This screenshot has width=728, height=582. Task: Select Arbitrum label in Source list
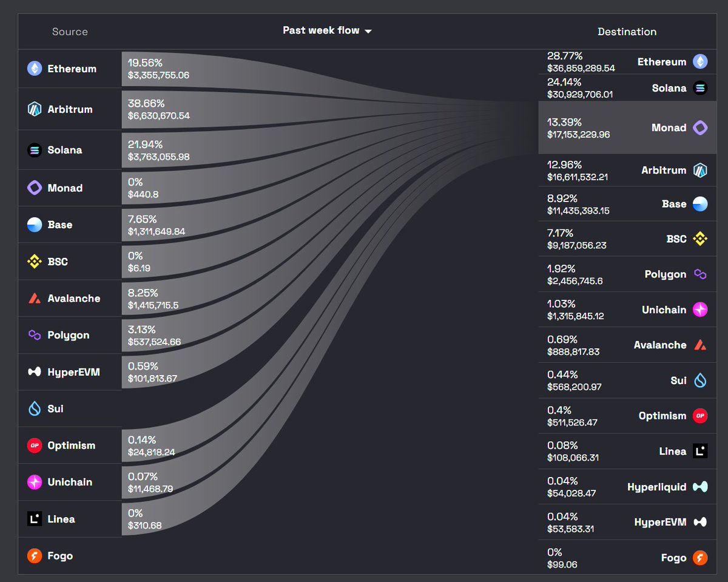[70, 109]
